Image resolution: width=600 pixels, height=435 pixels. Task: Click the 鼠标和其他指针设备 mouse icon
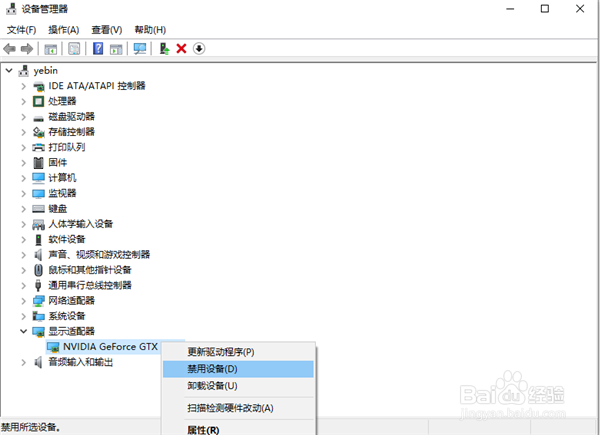click(38, 270)
